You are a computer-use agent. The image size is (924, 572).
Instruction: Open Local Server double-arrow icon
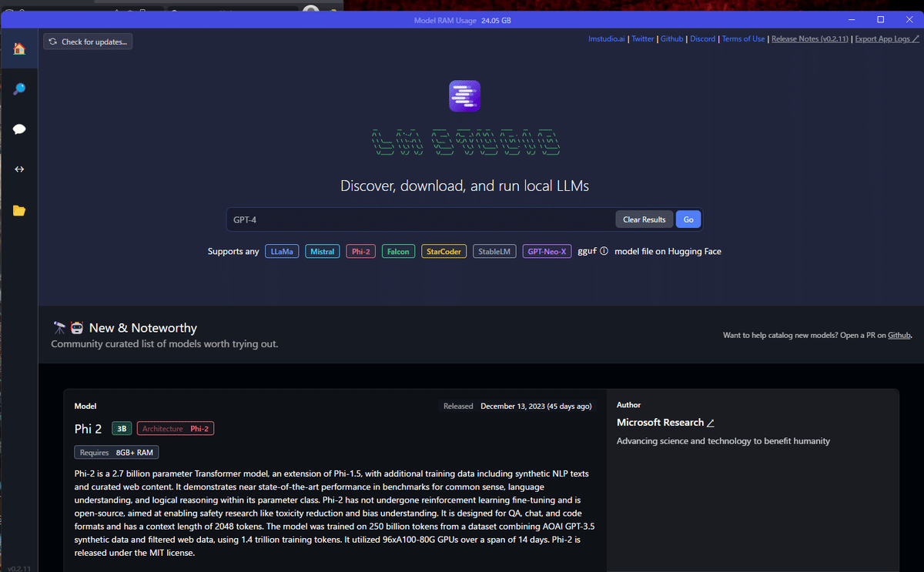[x=19, y=169]
